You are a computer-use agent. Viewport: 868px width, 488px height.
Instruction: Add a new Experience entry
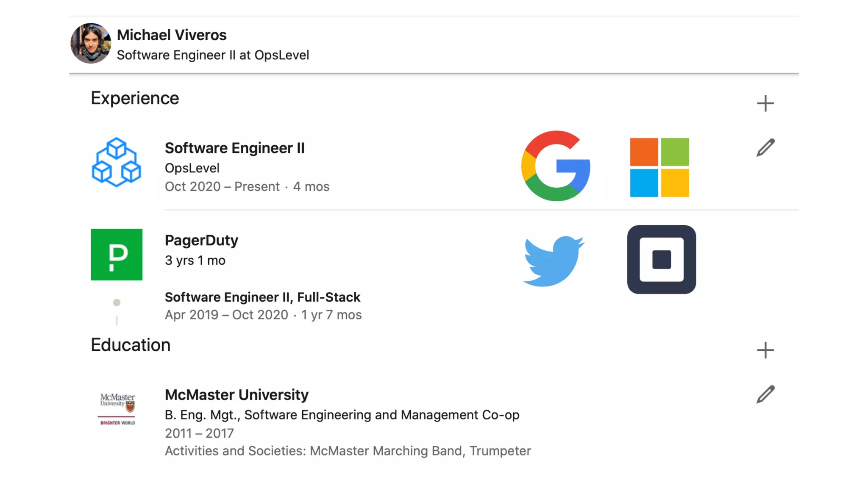765,103
